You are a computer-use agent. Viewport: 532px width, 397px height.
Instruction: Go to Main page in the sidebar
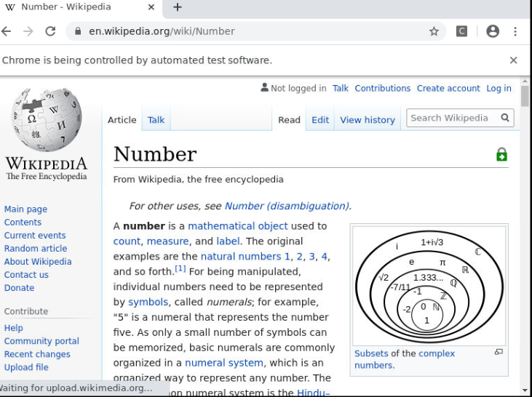[x=25, y=209]
